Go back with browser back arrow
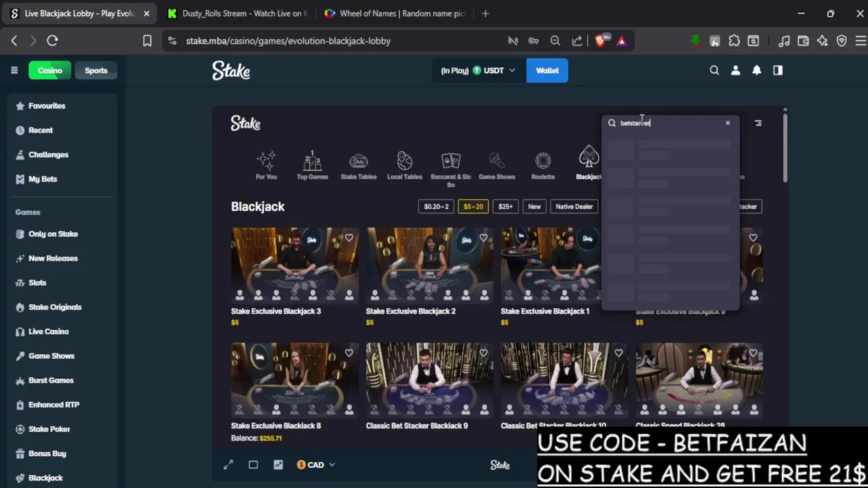868x488 pixels. 14,41
